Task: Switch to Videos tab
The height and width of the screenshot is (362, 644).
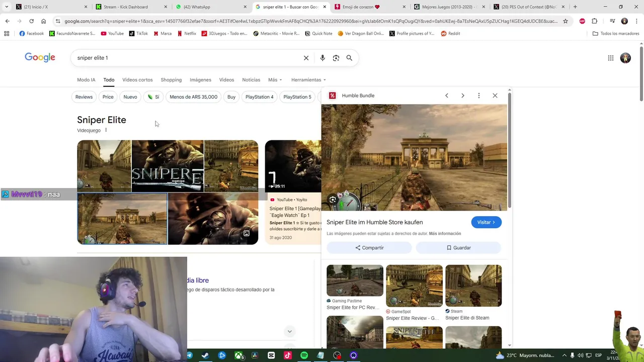Action: click(x=226, y=80)
